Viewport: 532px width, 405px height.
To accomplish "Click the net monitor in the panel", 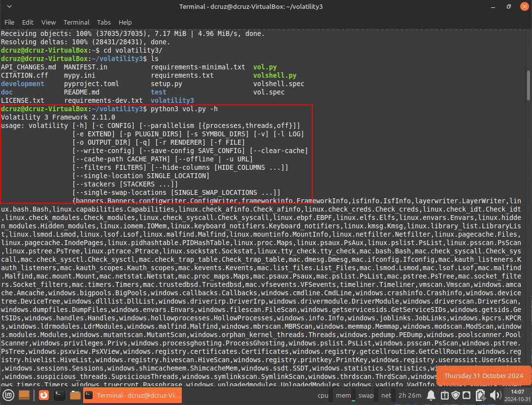I will pos(388,395).
